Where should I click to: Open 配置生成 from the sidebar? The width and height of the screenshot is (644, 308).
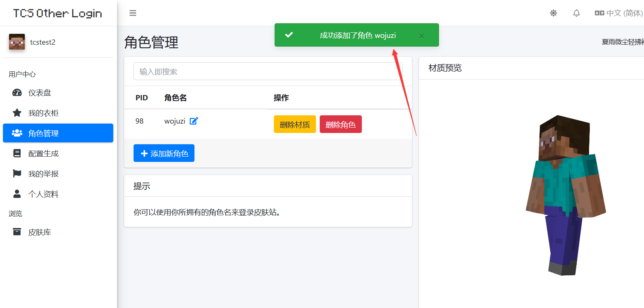click(x=43, y=154)
